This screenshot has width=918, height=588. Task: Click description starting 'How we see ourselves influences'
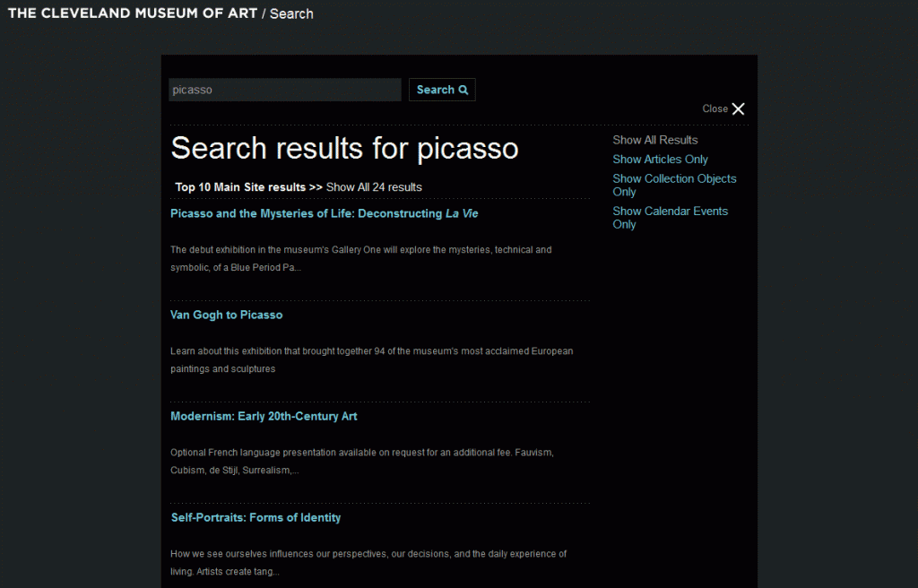click(368, 562)
